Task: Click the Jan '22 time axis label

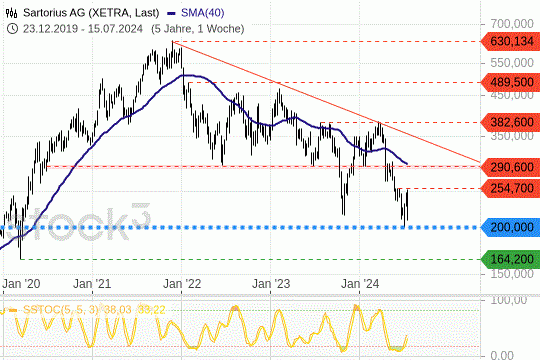Action: pos(182,284)
